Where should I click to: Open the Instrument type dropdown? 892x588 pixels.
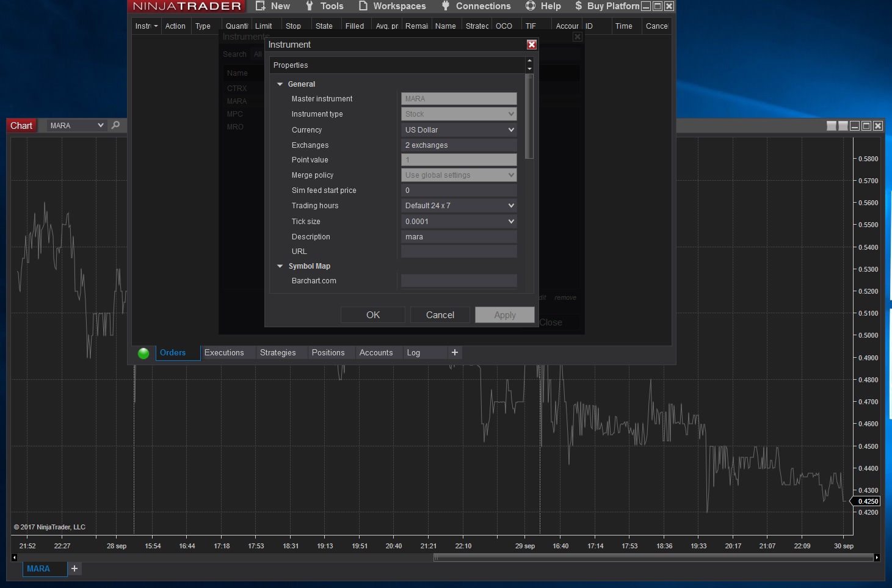tap(459, 114)
